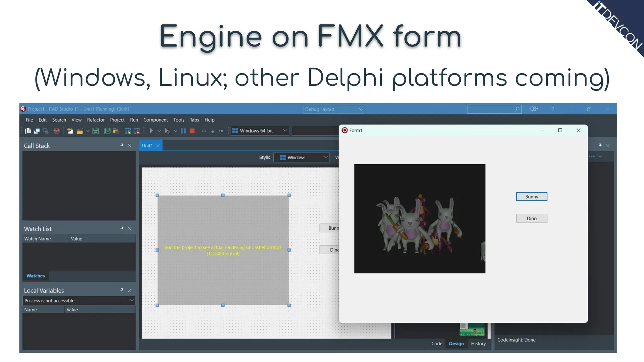This screenshot has height=362, width=644.
Task: Click the View Form windows icon in toolbar
Action: pyautogui.click(x=37, y=131)
